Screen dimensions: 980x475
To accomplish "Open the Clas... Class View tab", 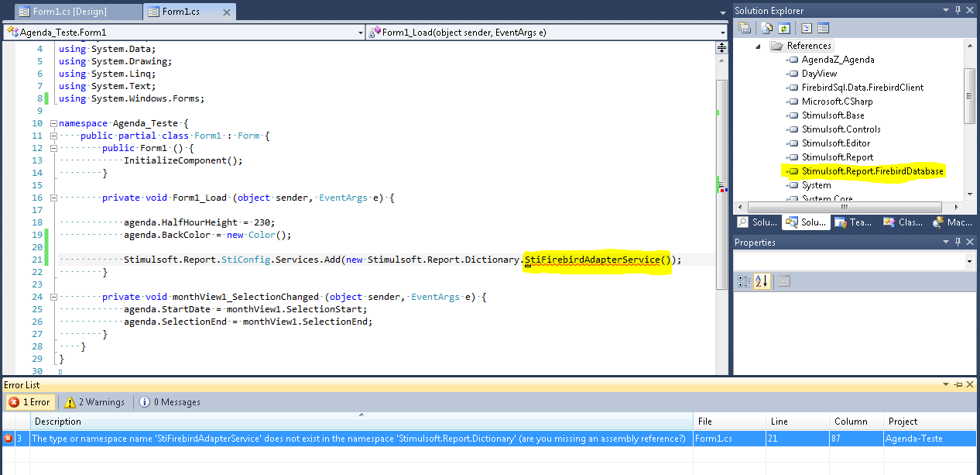I will click(x=903, y=222).
